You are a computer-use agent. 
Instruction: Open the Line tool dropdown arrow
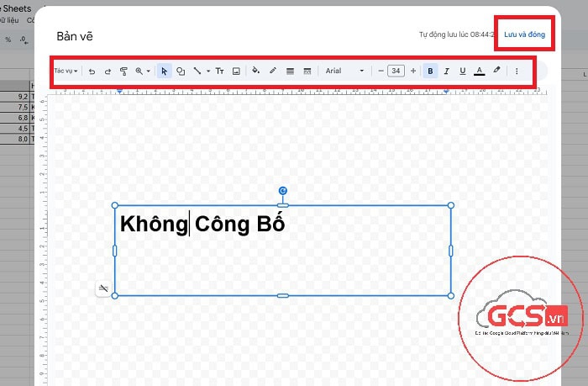207,71
